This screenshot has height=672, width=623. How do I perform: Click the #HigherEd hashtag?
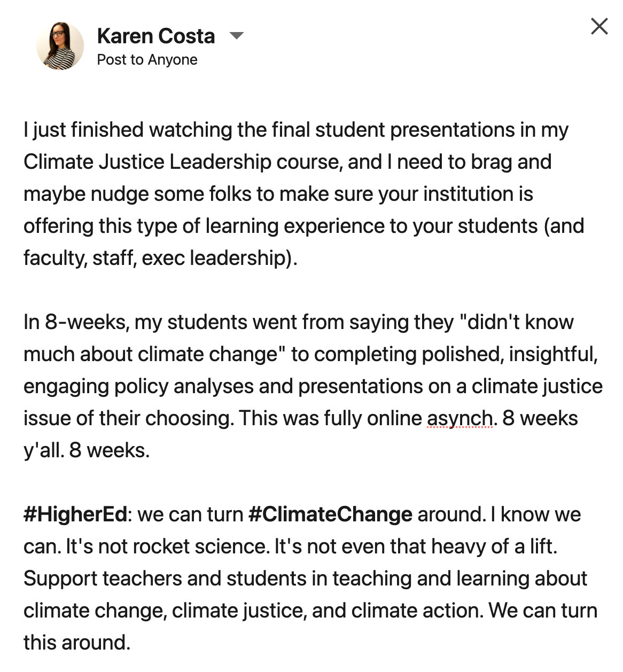[75, 514]
